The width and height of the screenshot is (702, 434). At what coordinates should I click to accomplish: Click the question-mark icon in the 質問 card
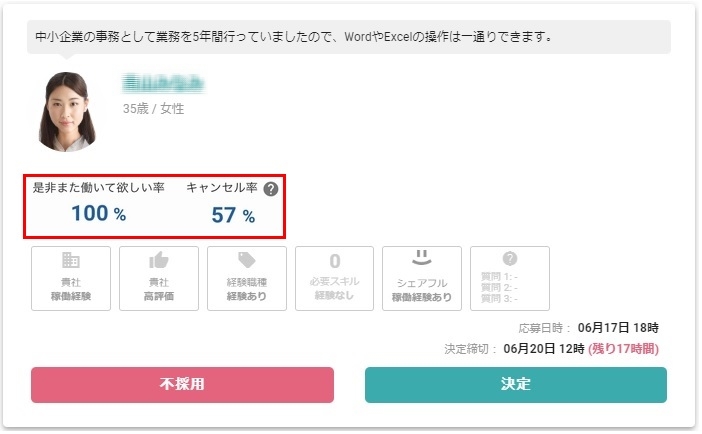coord(510,258)
